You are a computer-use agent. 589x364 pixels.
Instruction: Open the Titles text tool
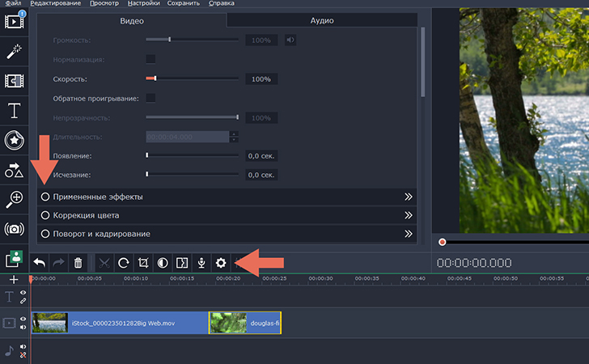pyautogui.click(x=14, y=110)
